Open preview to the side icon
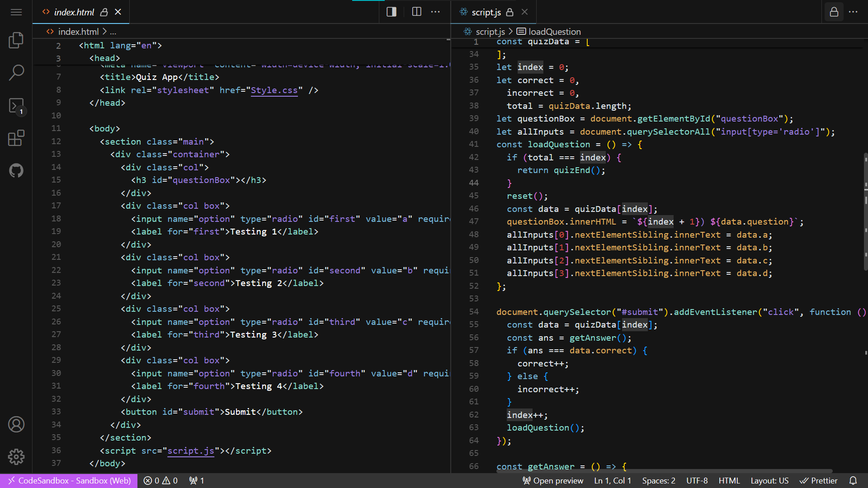Image resolution: width=868 pixels, height=488 pixels. coord(392,12)
